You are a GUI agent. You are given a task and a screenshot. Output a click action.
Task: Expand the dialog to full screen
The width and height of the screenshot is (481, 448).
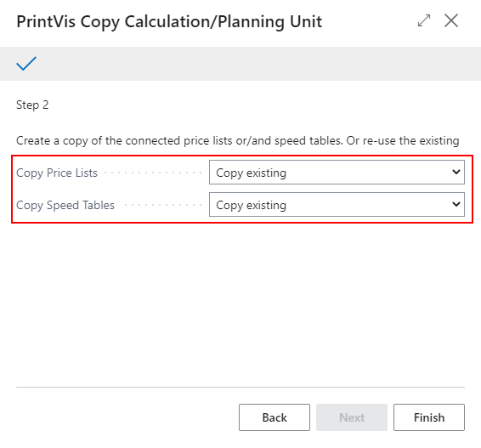point(424,21)
